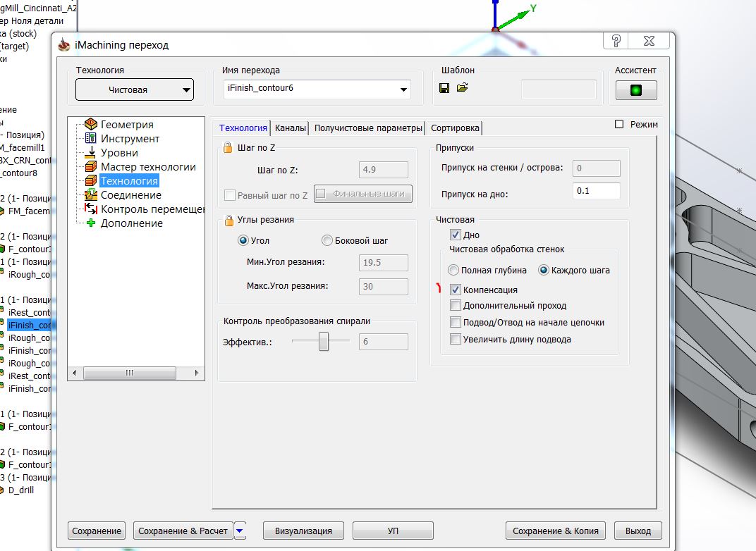Select Геометрия in the tree
This screenshot has width=756, height=551.
[127, 124]
